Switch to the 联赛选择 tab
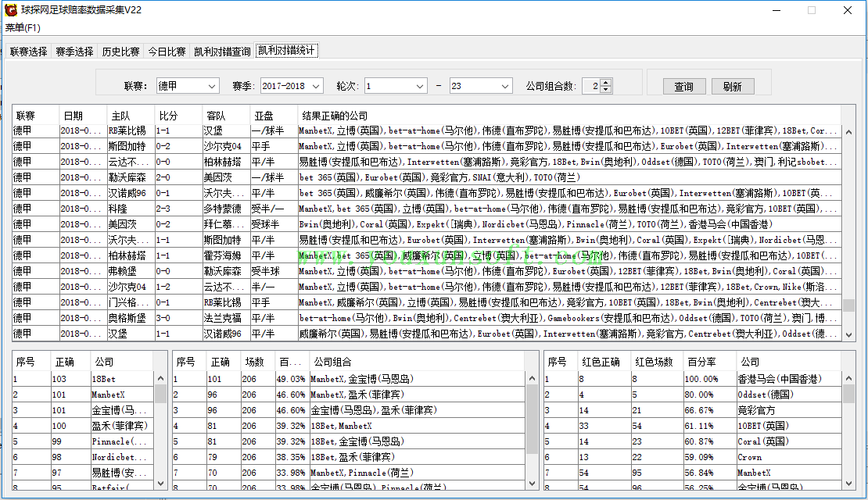The image size is (868, 500). point(29,52)
